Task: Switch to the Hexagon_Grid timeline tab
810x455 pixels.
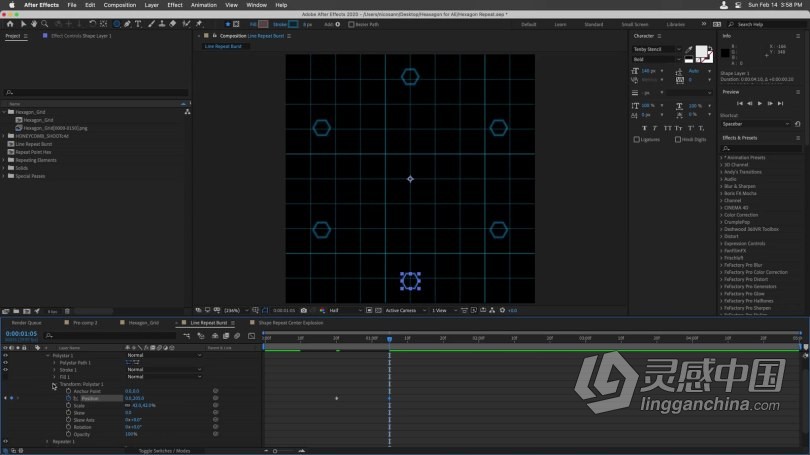Action: [144, 323]
